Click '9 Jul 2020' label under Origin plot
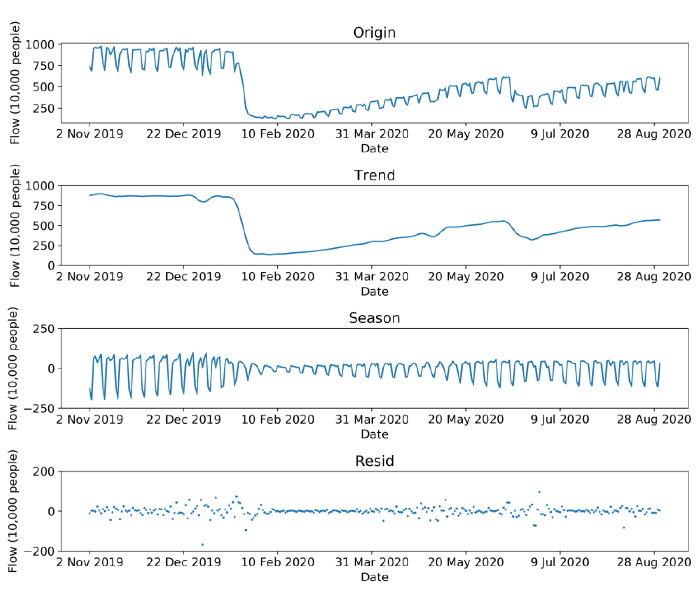The width and height of the screenshot is (700, 593). pos(560,134)
